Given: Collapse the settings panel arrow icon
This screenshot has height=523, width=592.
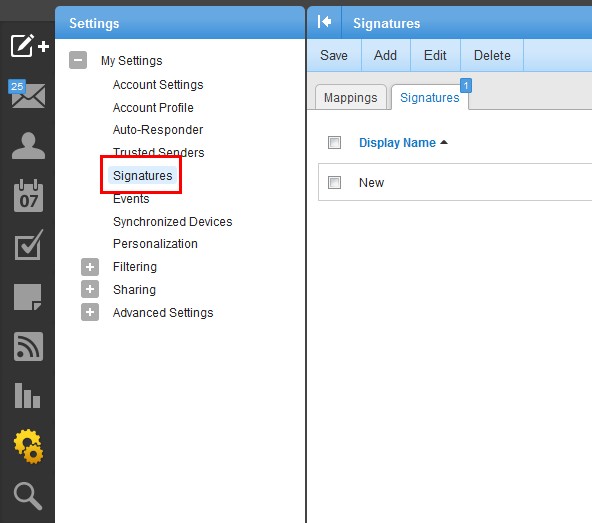Looking at the screenshot, I should tap(324, 22).
